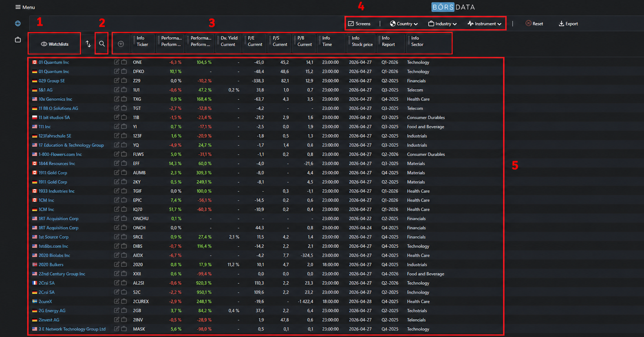This screenshot has height=337, width=644.
Task: Click the Export button
Action: pos(568,24)
